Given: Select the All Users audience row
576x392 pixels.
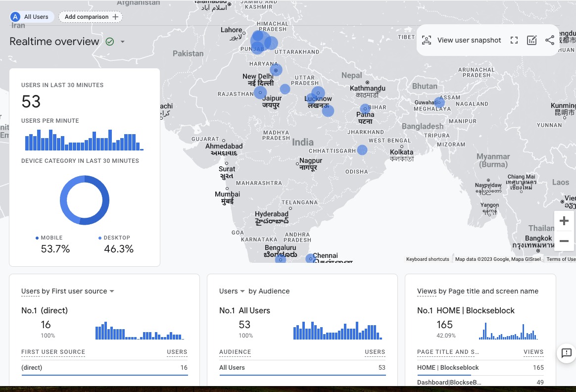Looking at the screenshot, I should [x=302, y=367].
